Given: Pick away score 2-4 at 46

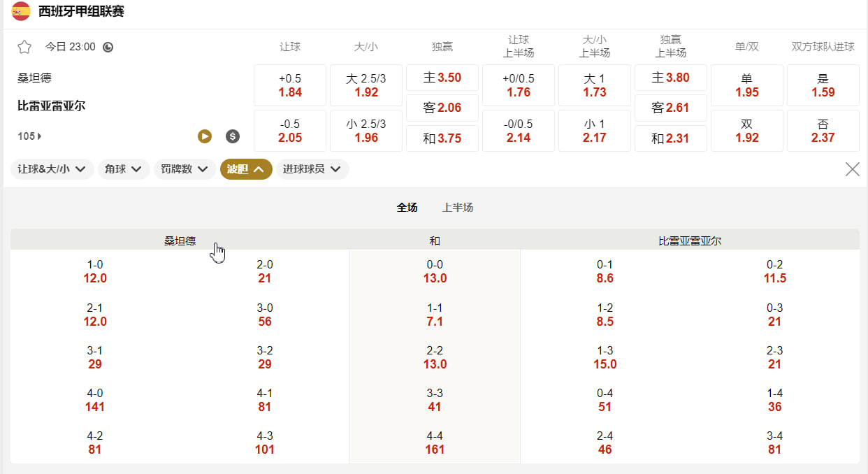Looking at the screenshot, I should point(605,443).
